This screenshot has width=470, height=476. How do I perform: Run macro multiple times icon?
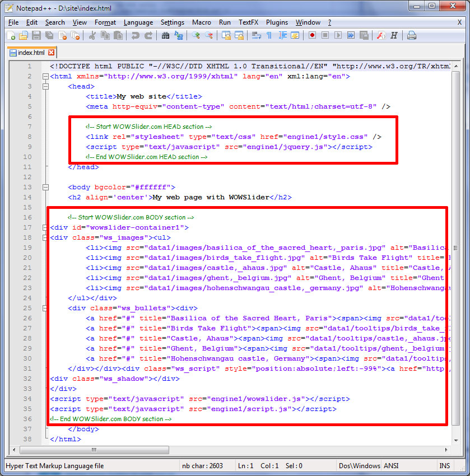[351, 35]
